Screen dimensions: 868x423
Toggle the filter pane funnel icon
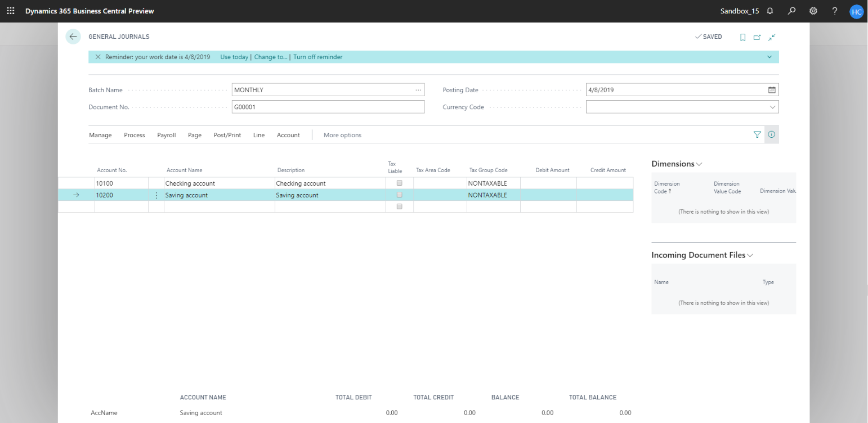click(757, 134)
